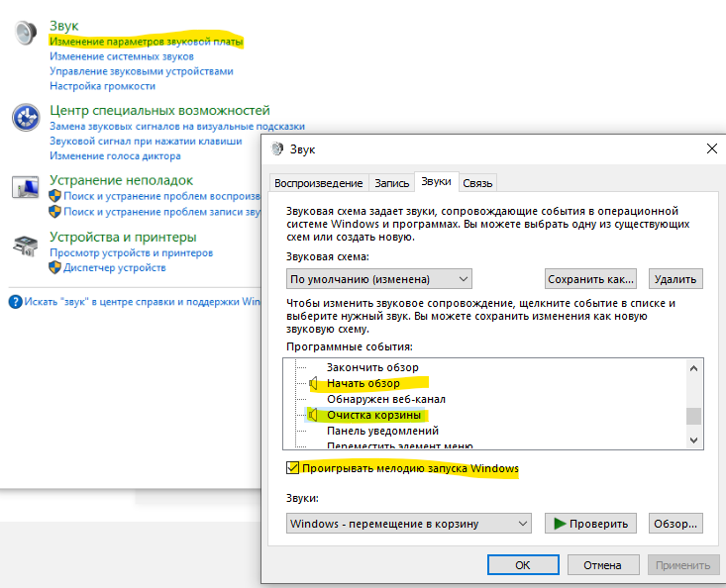Switch to the Связь tab
726x588 pixels.
tap(477, 183)
